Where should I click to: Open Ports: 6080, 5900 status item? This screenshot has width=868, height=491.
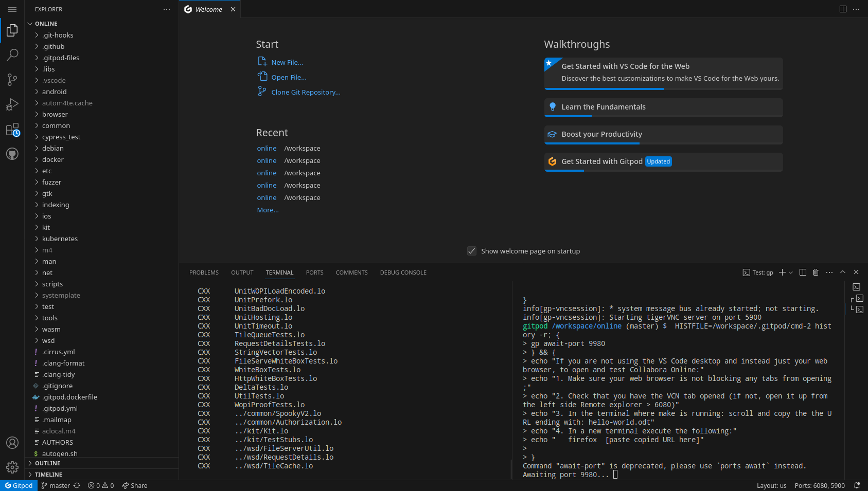[x=820, y=485]
